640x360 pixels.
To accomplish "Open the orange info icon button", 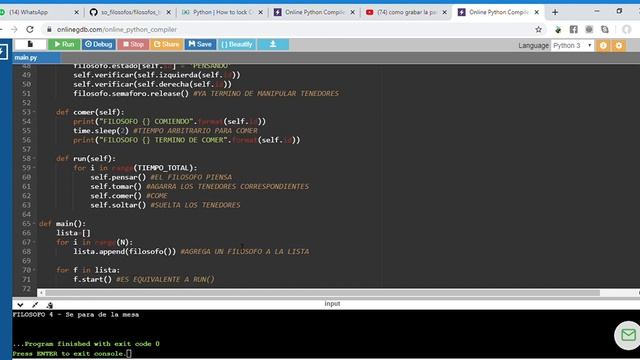I will (603, 45).
